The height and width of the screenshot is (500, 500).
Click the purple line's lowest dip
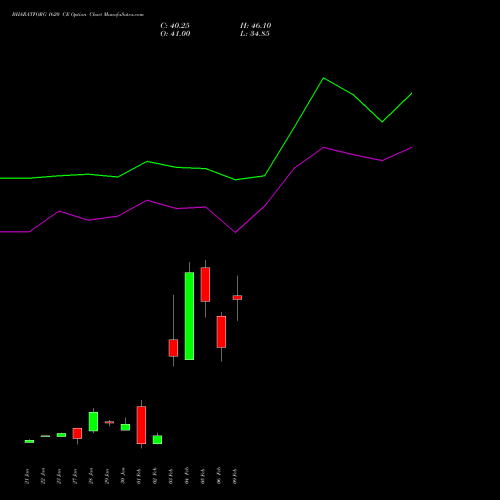[x=236, y=232]
